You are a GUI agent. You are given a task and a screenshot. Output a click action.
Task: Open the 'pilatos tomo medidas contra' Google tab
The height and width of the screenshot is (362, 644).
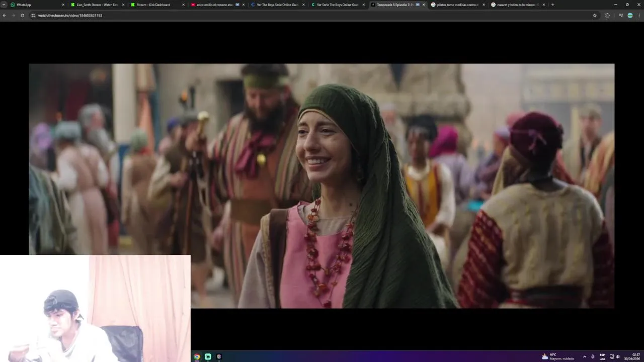click(x=457, y=5)
